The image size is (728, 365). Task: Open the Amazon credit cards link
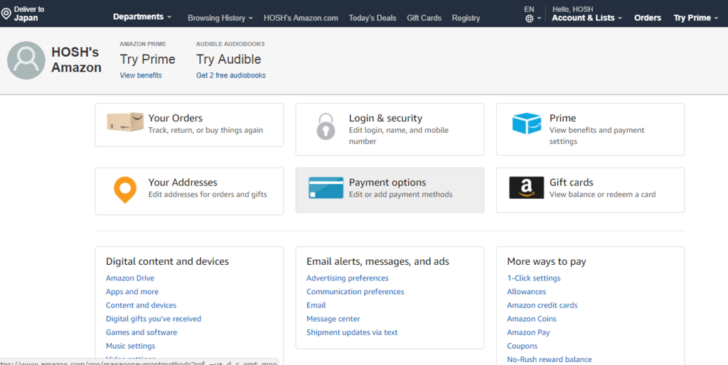(x=542, y=305)
